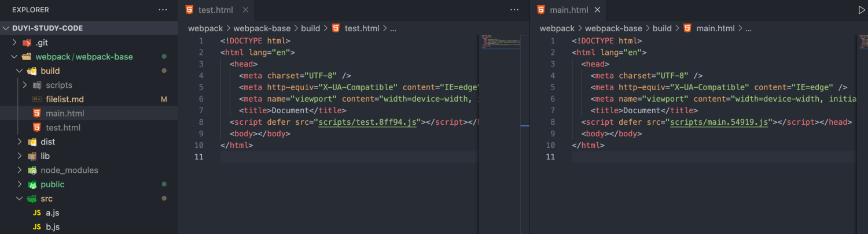Click line number 8 in main.html gutter
868x234 pixels.
click(552, 122)
